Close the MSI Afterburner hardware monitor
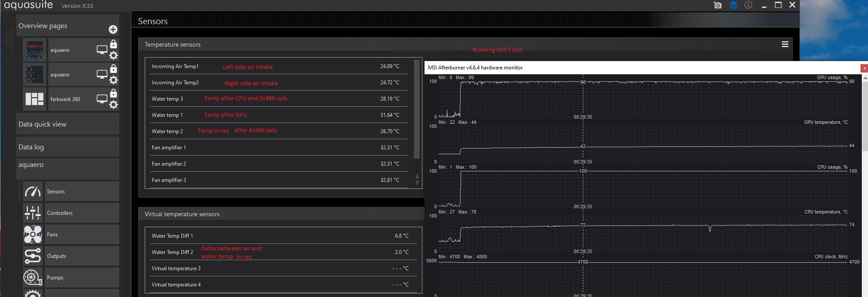Screen dimensions: 868x297 click(864, 68)
